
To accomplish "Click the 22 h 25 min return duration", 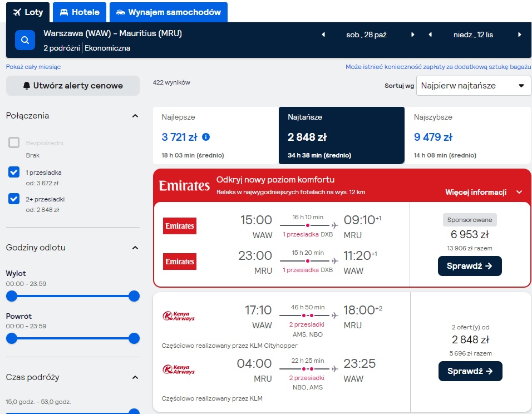I will point(308,361).
